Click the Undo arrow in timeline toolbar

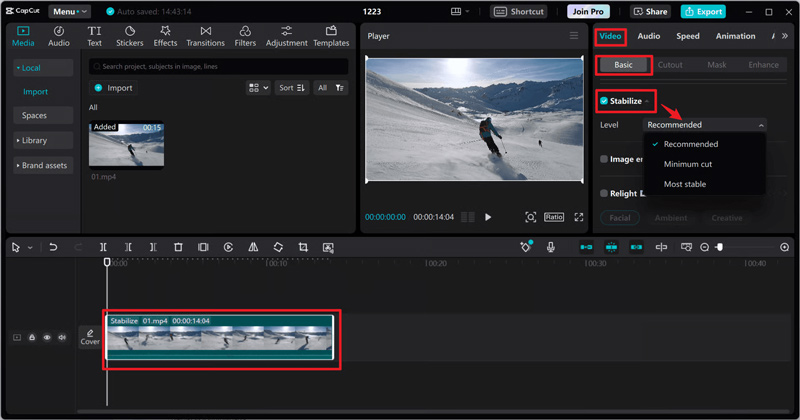(x=53, y=247)
